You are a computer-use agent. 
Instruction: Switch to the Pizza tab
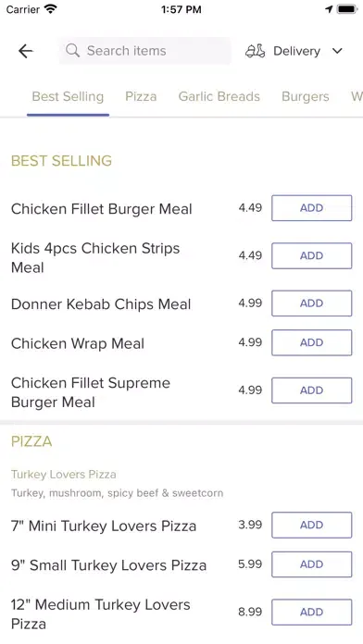click(x=141, y=96)
